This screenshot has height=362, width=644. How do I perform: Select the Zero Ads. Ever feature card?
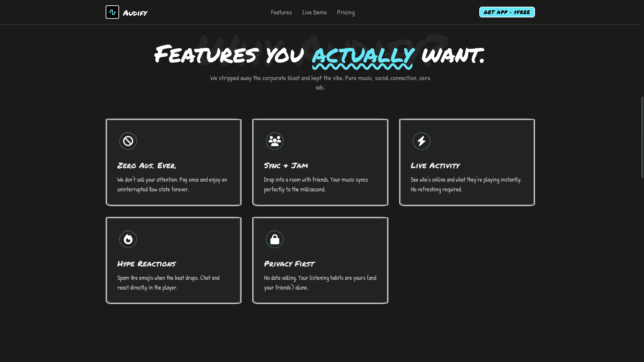[173, 162]
